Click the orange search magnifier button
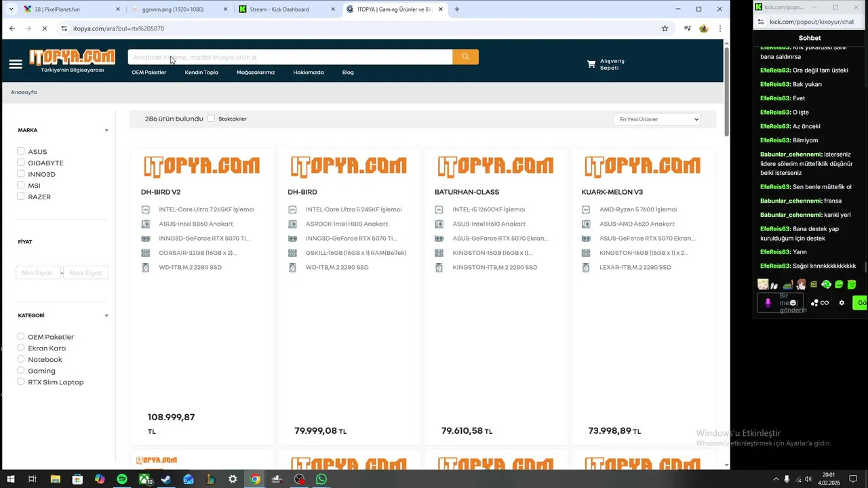The height and width of the screenshot is (488, 868). click(465, 57)
